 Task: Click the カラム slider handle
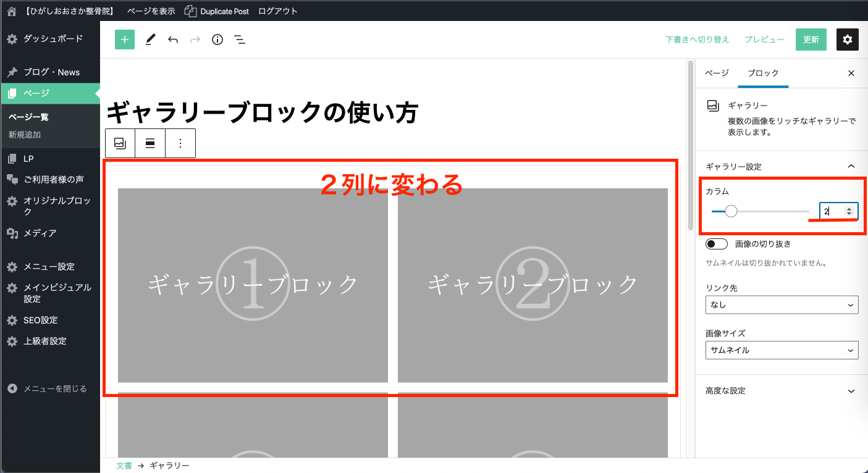(731, 212)
